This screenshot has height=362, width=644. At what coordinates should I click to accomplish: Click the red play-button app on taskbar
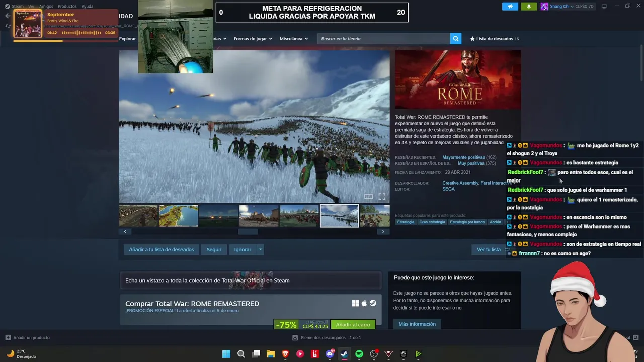click(x=300, y=354)
